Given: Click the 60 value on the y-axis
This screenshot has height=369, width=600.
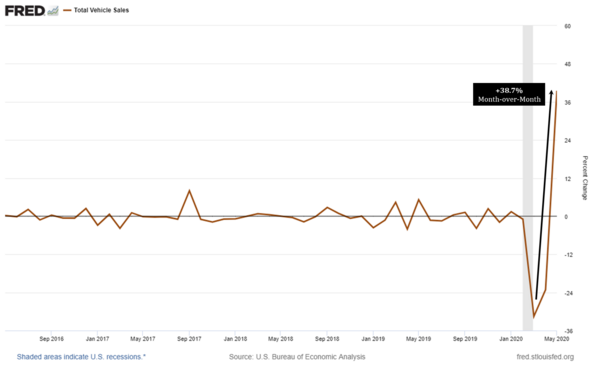Looking at the screenshot, I should [567, 26].
